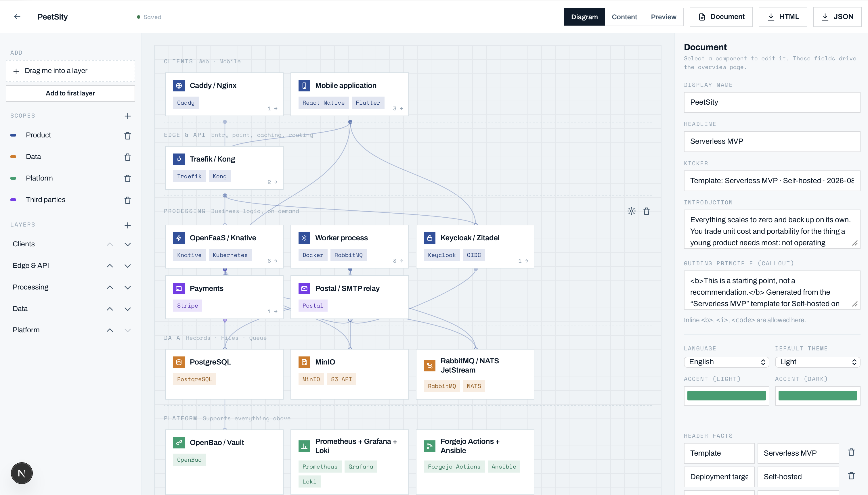Image resolution: width=868 pixels, height=495 pixels.
Task: Open the Language dropdown
Action: (726, 362)
